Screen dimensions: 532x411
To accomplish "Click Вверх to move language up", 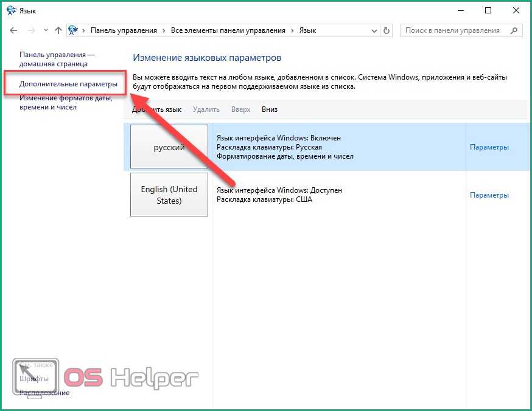I will 240,109.
